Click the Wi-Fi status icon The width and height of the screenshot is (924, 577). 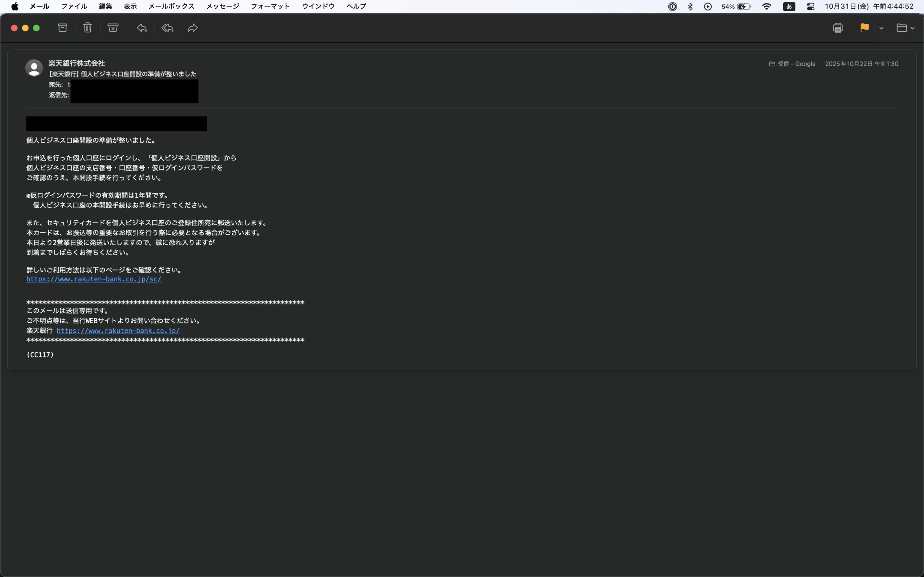pyautogui.click(x=766, y=6)
